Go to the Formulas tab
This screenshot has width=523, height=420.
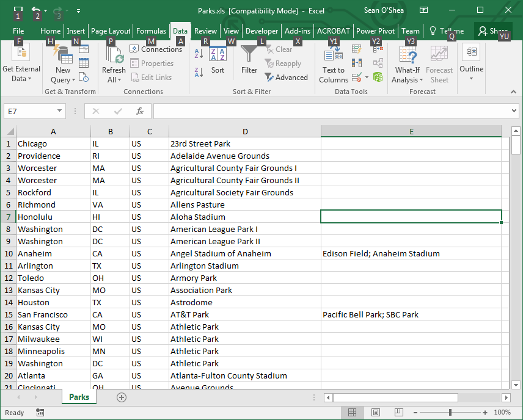tap(151, 31)
